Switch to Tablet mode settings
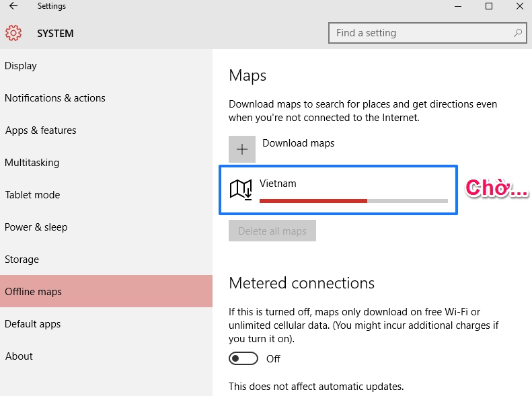Viewport: 532px width, 396px height. [33, 195]
